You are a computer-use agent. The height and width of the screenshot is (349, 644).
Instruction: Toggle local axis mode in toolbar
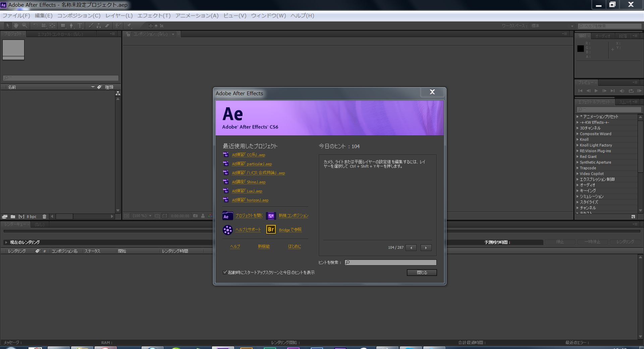coord(151,26)
